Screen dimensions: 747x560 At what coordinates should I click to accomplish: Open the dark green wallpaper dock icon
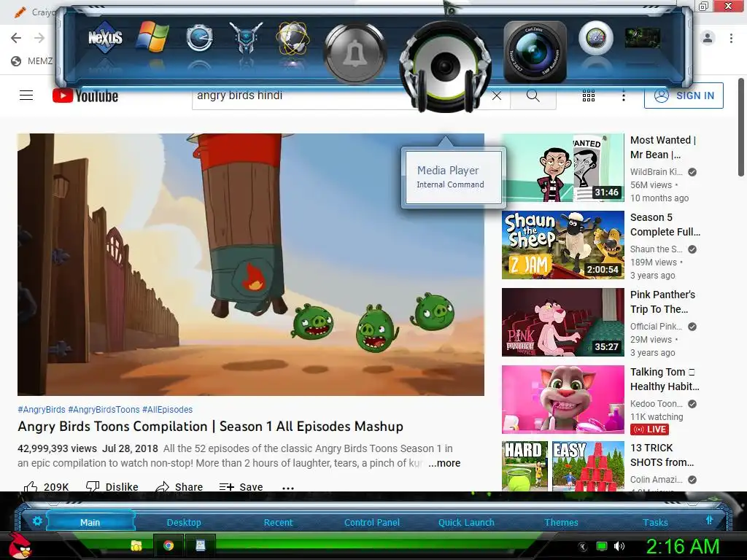[643, 38]
